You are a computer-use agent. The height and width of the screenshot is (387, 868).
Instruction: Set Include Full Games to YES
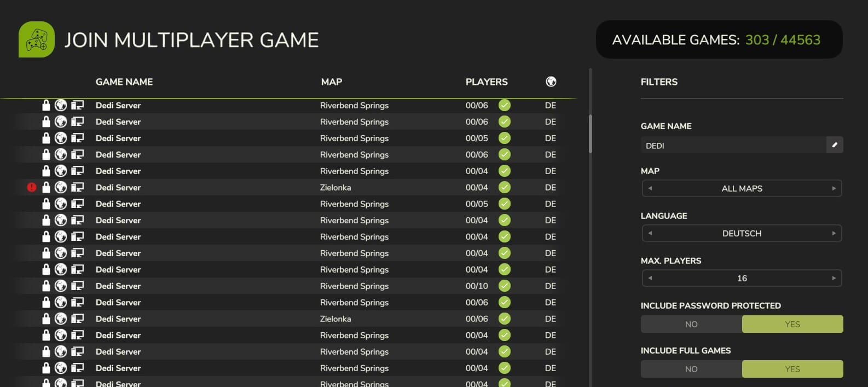(792, 369)
